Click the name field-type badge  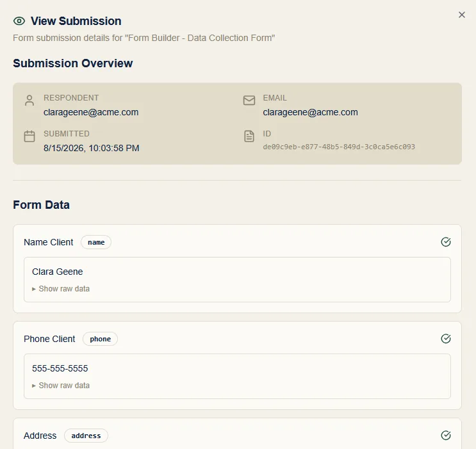[96, 242]
